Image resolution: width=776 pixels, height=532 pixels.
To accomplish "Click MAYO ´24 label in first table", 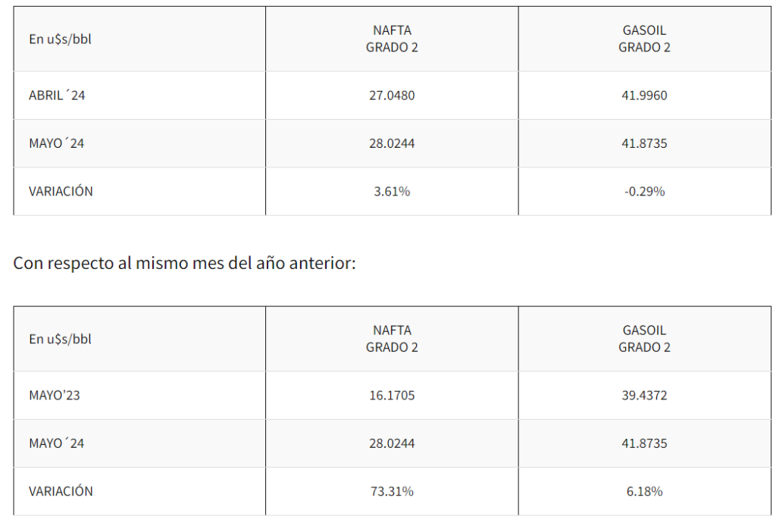I will 56,143.
